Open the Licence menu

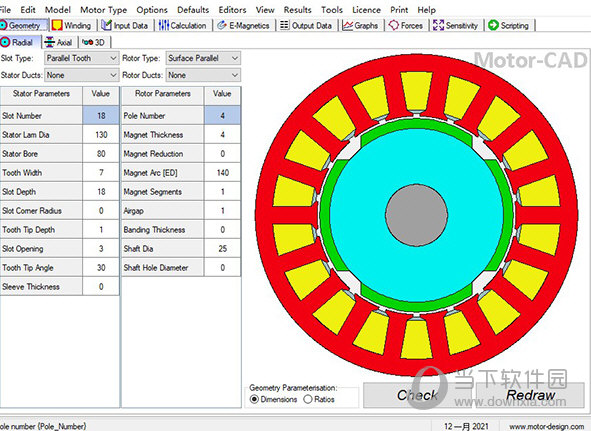[x=366, y=10]
